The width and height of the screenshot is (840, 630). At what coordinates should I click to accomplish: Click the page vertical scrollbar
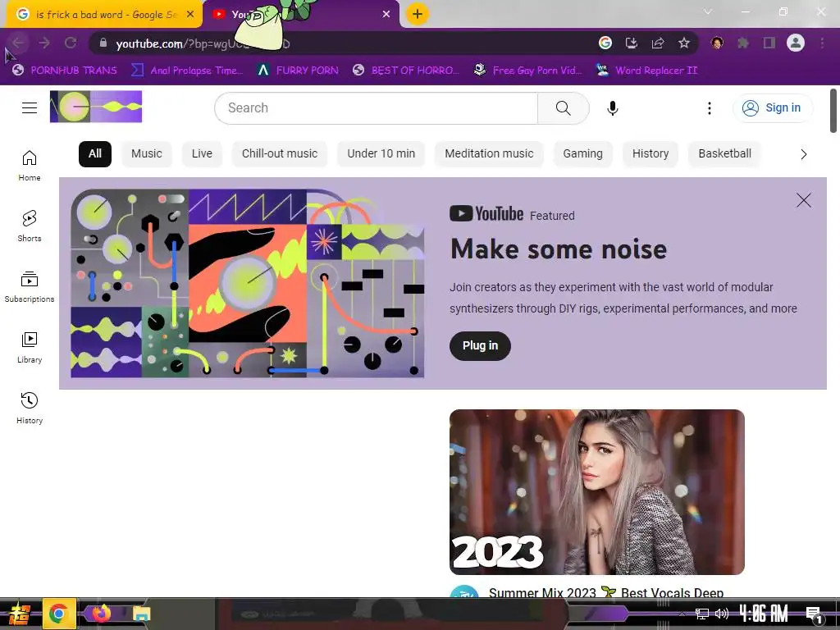coord(833,111)
